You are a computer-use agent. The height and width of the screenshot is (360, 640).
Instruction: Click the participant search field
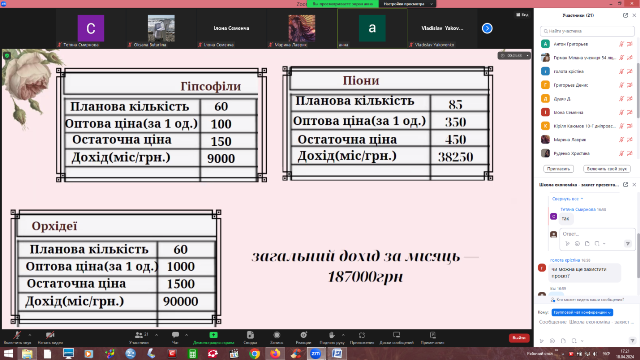pyautogui.click(x=587, y=31)
